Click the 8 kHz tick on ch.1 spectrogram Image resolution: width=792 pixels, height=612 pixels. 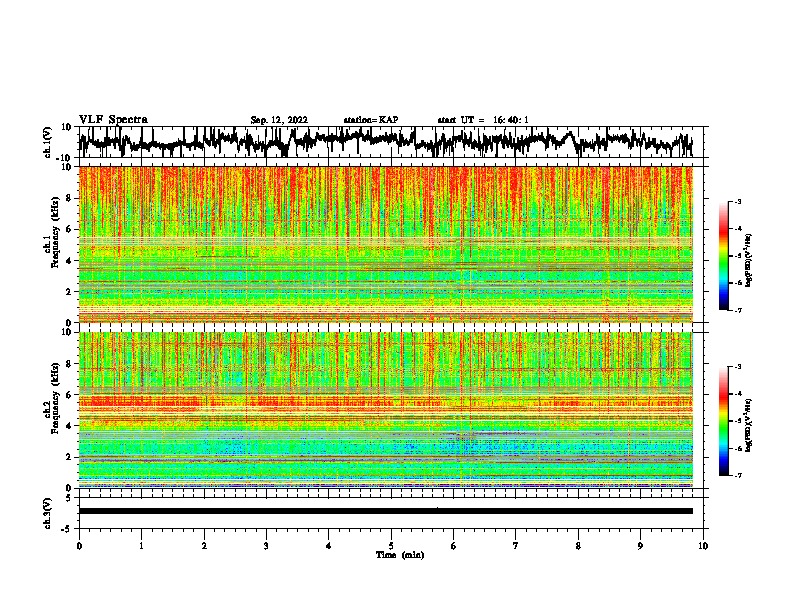click(69, 198)
